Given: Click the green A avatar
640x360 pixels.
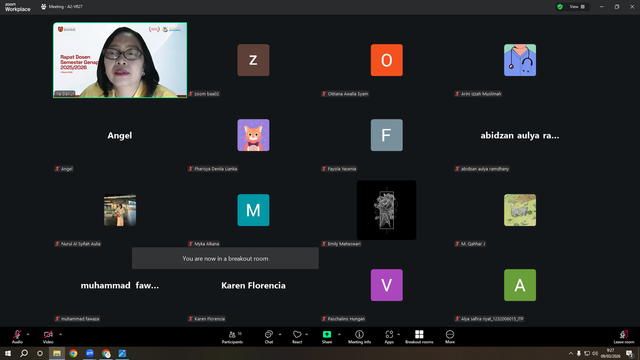Looking at the screenshot, I should click(x=520, y=285).
